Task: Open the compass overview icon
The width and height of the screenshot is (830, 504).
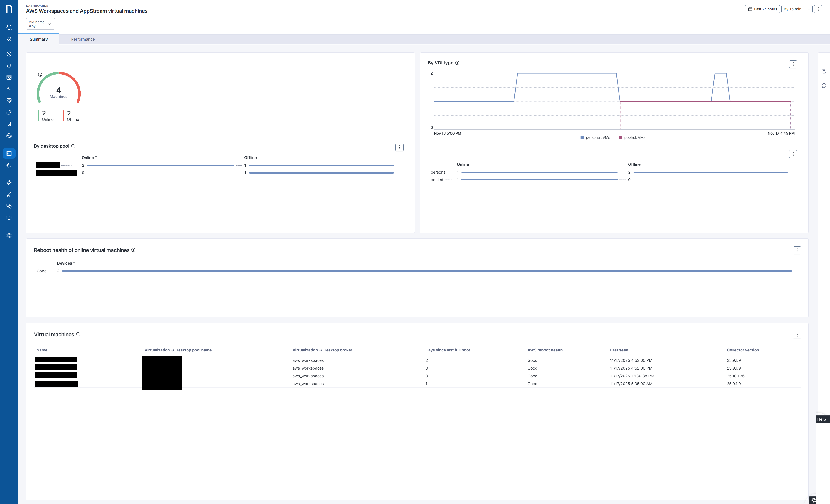Action: tap(9, 54)
